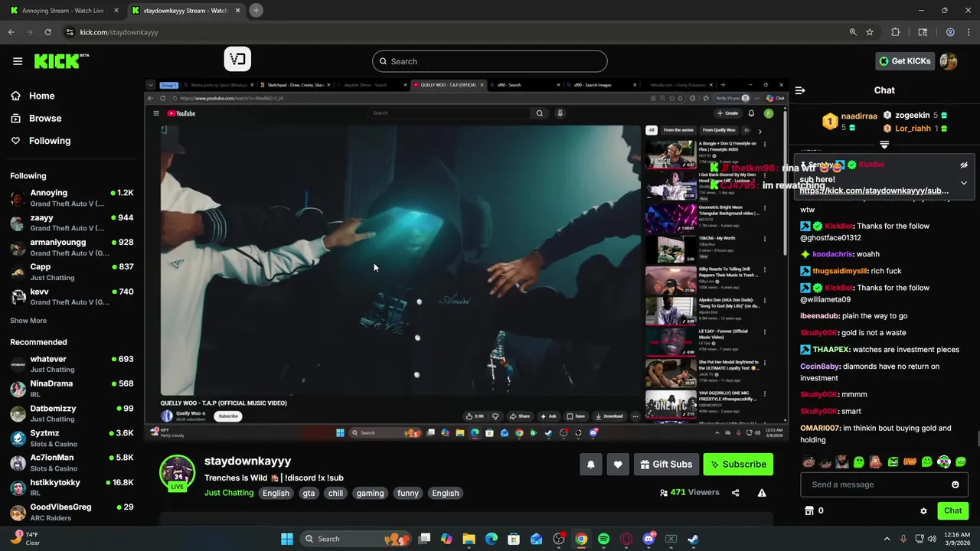Switch to Annoying Stream browser tab
The image size is (980, 551).
click(64, 11)
